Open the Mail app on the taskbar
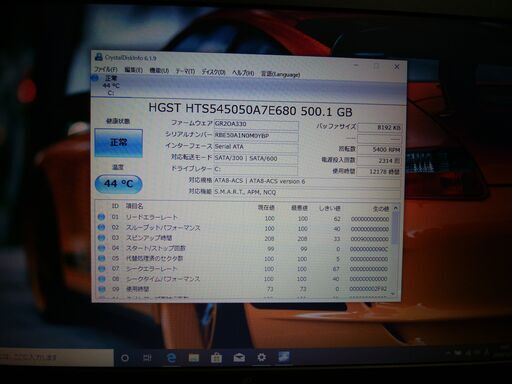Image resolution: width=512 pixels, height=384 pixels. pos(239,358)
